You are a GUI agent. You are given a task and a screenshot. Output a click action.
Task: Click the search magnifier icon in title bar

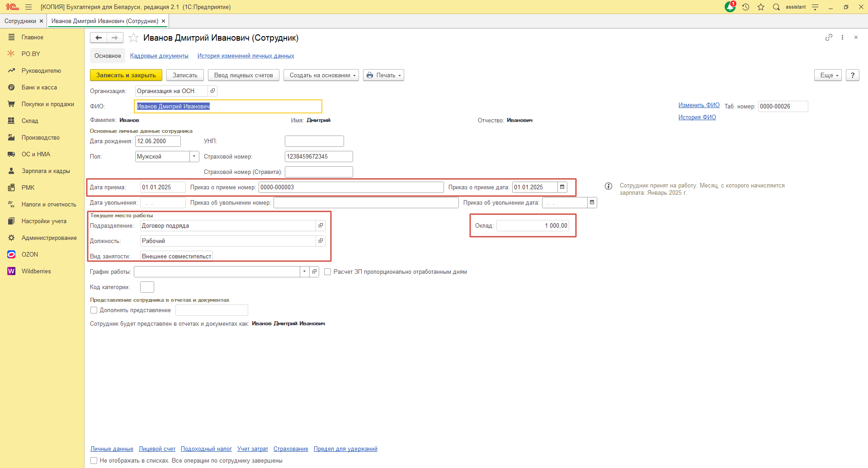tap(776, 7)
